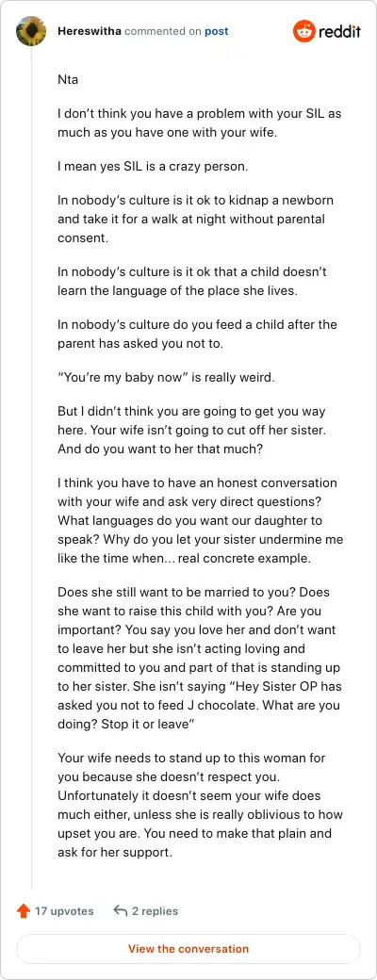This screenshot has width=377, height=980.
Task: Select the "You're my baby now" line
Action: pyautogui.click(x=161, y=378)
